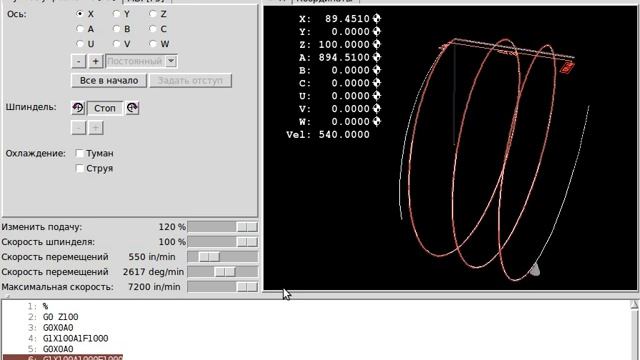The height and width of the screenshot is (360, 640).
Task: Click the homed icon beside U readout
Action: pos(376,96)
